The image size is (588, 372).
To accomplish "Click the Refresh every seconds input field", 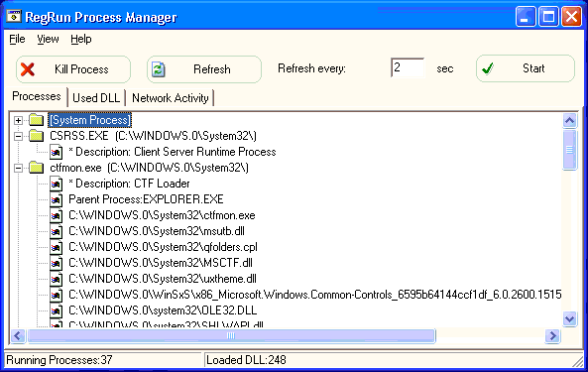I will pyautogui.click(x=408, y=67).
